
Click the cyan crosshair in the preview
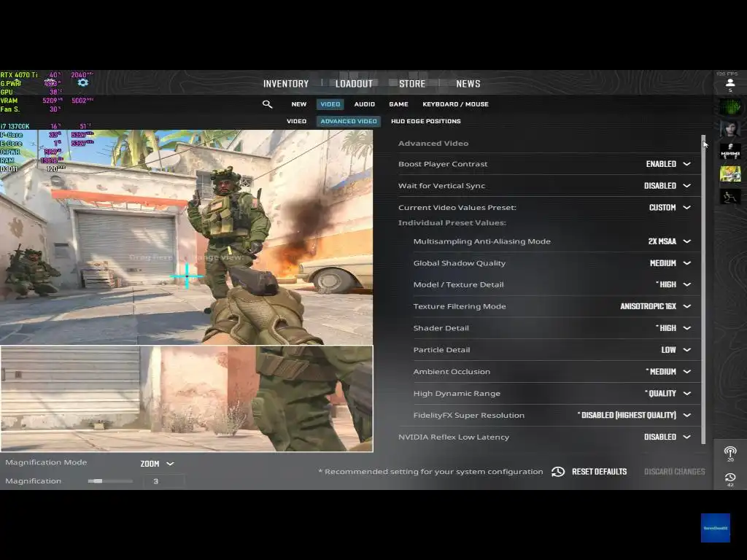(x=187, y=276)
